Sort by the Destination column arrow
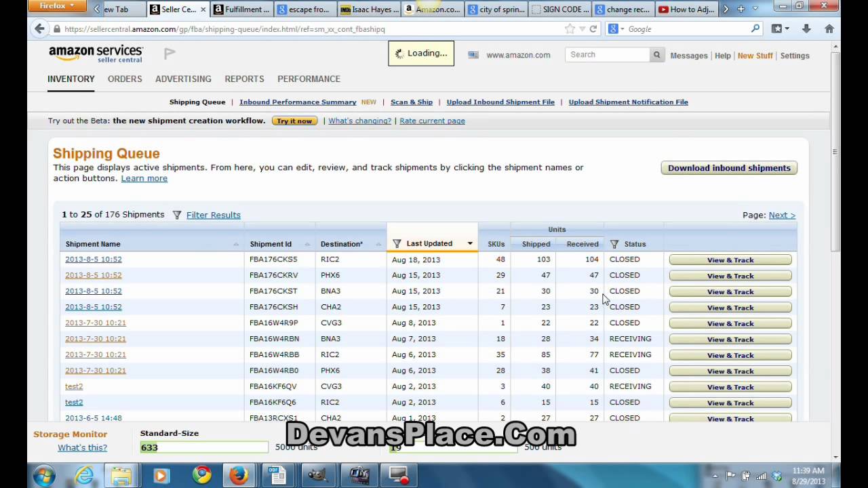868x488 pixels. [377, 244]
